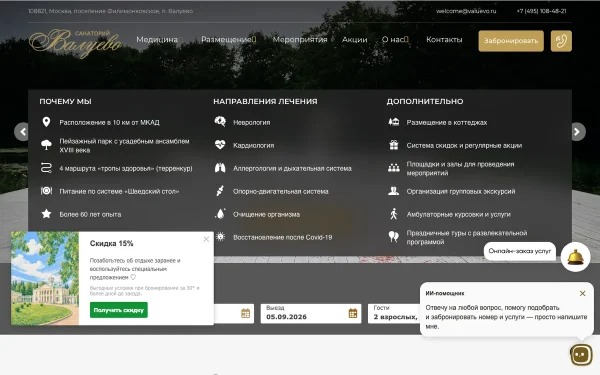This screenshot has height=375, width=600.
Task: Click the Онлайн-заказ услуг label
Action: [520, 251]
